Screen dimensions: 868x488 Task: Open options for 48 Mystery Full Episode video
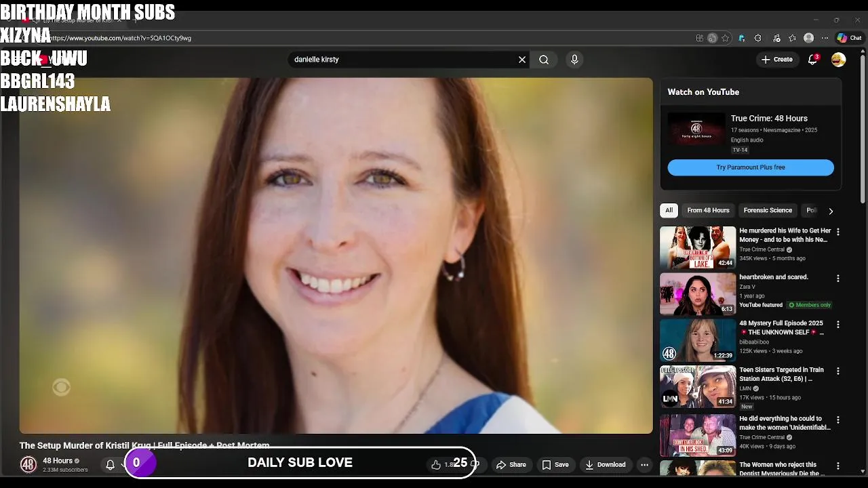[838, 325]
